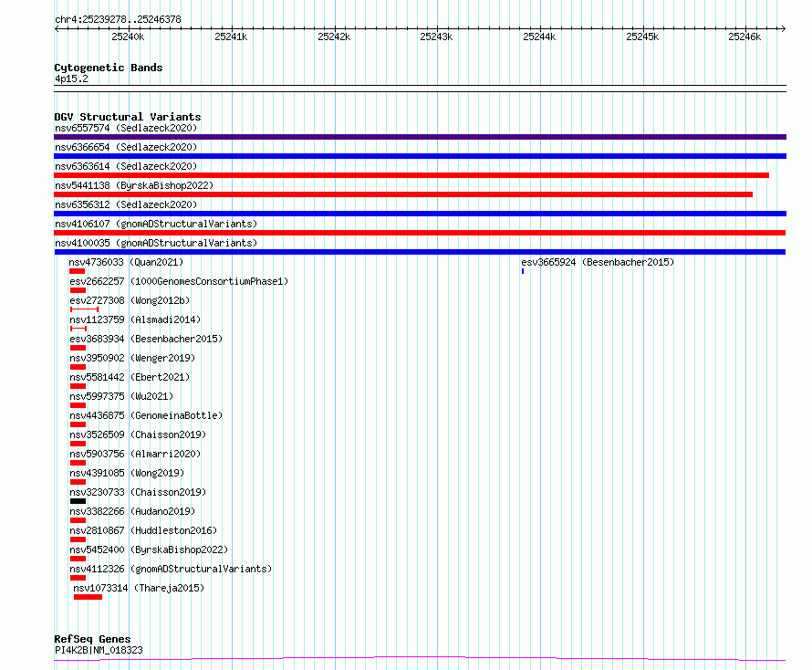This screenshot has height=670, width=812.
Task: Open variant nsv6557574 (Sedlazeck2020)
Action: tap(126, 128)
